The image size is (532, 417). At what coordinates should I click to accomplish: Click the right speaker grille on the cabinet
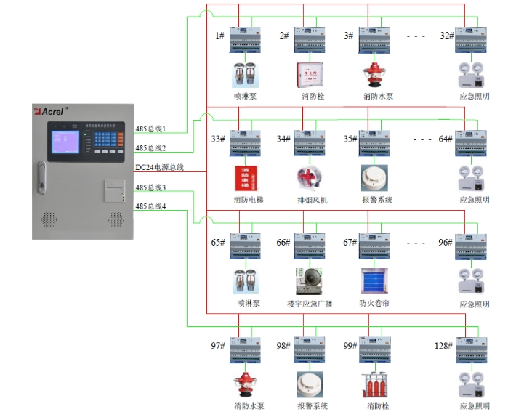pyautogui.click(x=116, y=219)
